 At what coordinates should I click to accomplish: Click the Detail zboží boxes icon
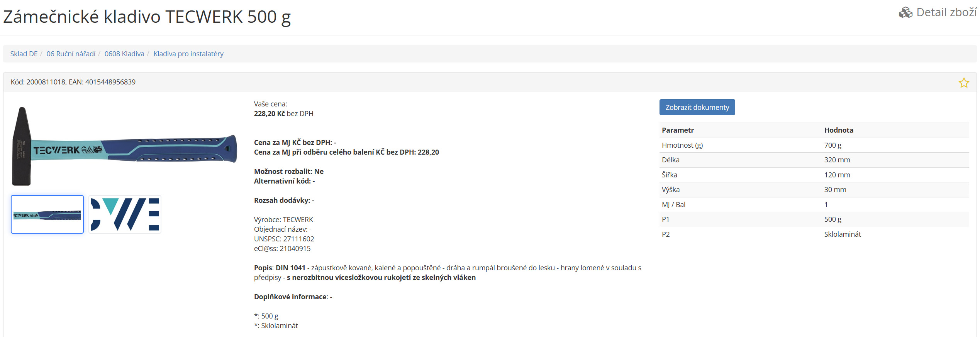(905, 13)
